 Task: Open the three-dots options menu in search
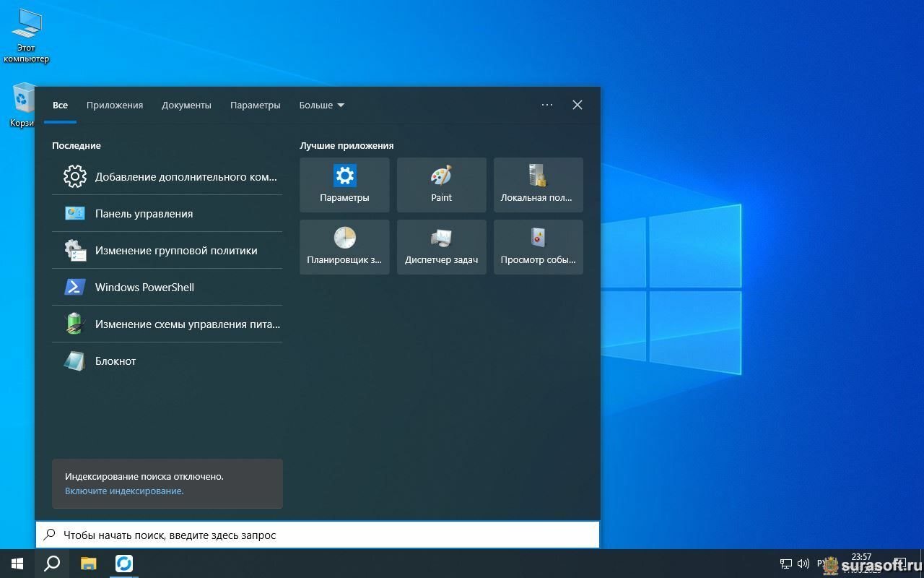(x=547, y=105)
